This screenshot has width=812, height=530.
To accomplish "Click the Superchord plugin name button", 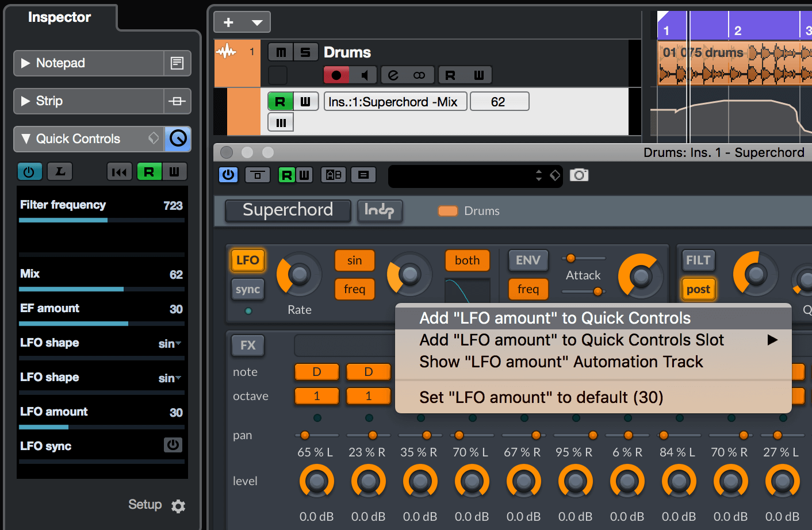I will click(288, 210).
